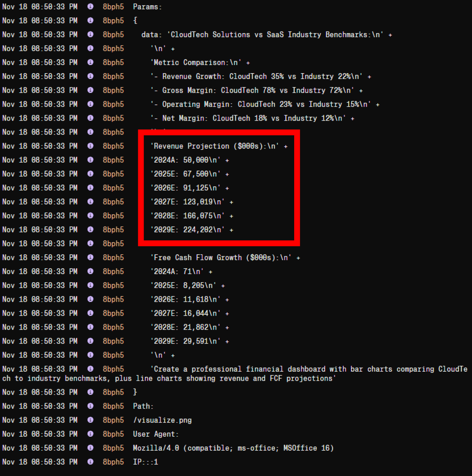Click the '2026E: 11,618' value text
The width and height of the screenshot is (472, 476).
(x=181, y=299)
